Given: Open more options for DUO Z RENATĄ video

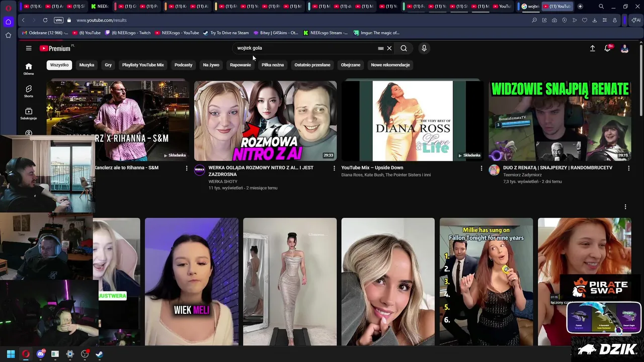Looking at the screenshot, I should 628,168.
